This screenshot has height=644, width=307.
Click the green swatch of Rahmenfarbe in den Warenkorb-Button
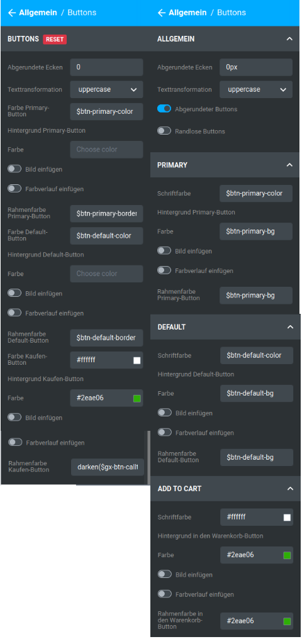[x=287, y=621]
